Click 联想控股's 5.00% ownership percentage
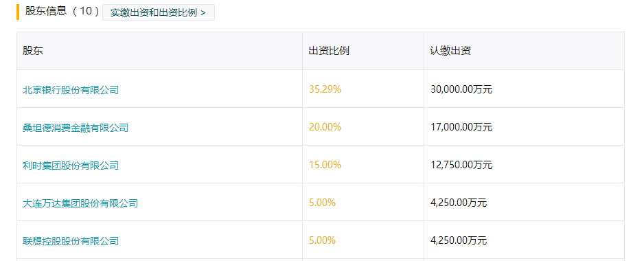 click(322, 240)
